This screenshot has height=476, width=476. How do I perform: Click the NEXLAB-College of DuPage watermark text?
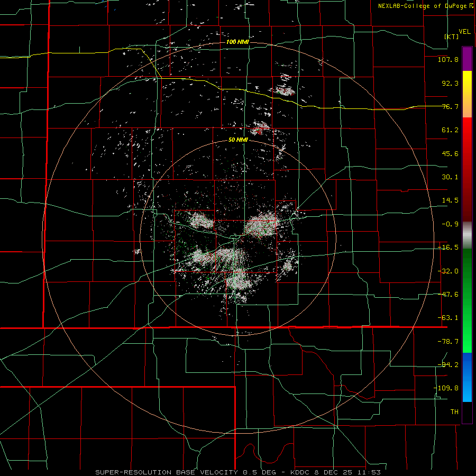[x=425, y=6]
